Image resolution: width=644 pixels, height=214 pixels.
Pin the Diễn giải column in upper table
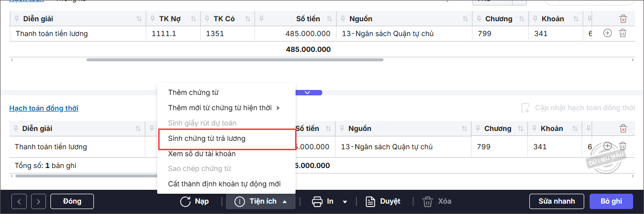[17, 19]
